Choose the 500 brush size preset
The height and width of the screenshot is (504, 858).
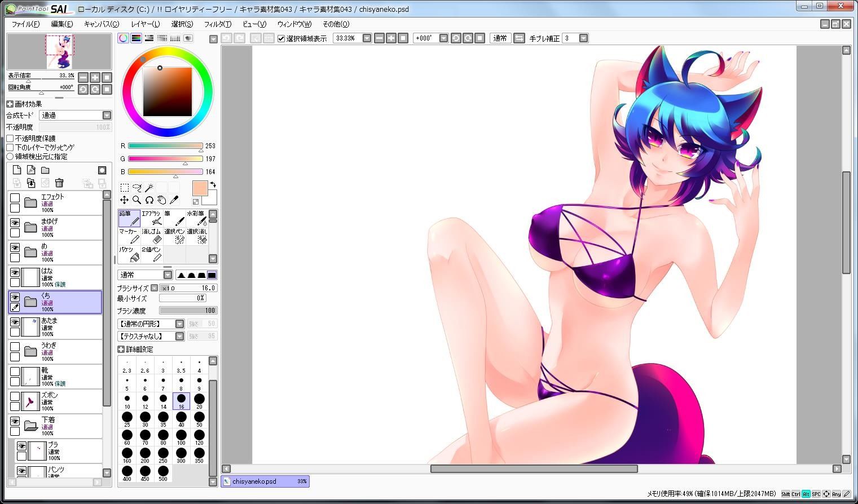click(163, 472)
